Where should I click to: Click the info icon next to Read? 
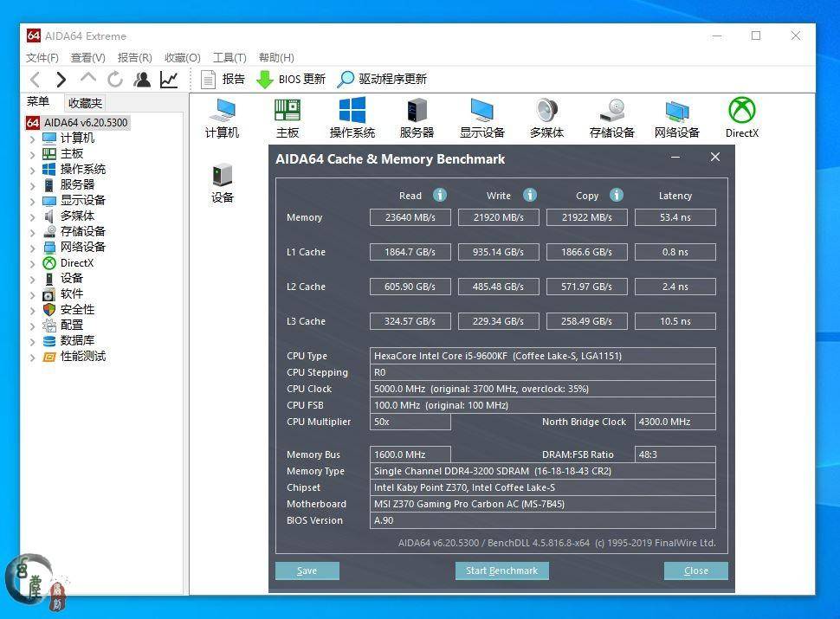pyautogui.click(x=440, y=195)
